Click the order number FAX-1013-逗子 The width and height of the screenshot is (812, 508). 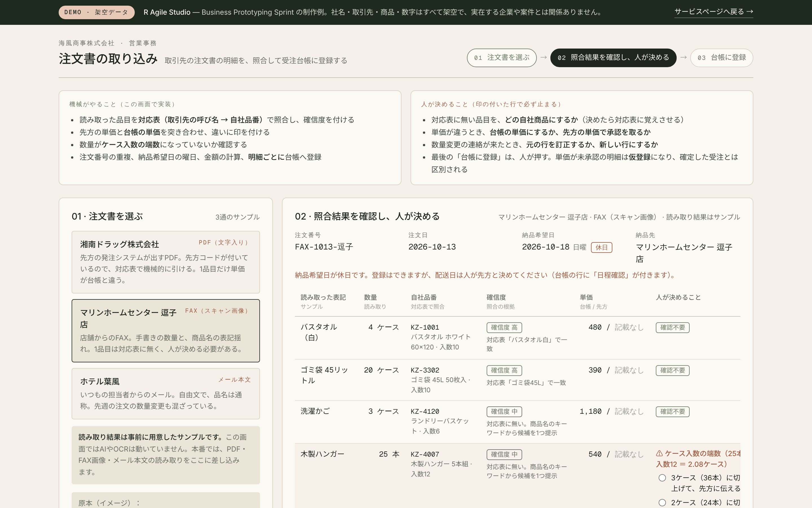click(x=324, y=247)
